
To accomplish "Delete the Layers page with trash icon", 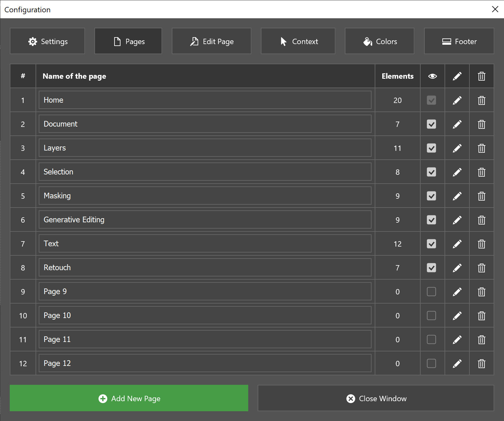I will (482, 148).
